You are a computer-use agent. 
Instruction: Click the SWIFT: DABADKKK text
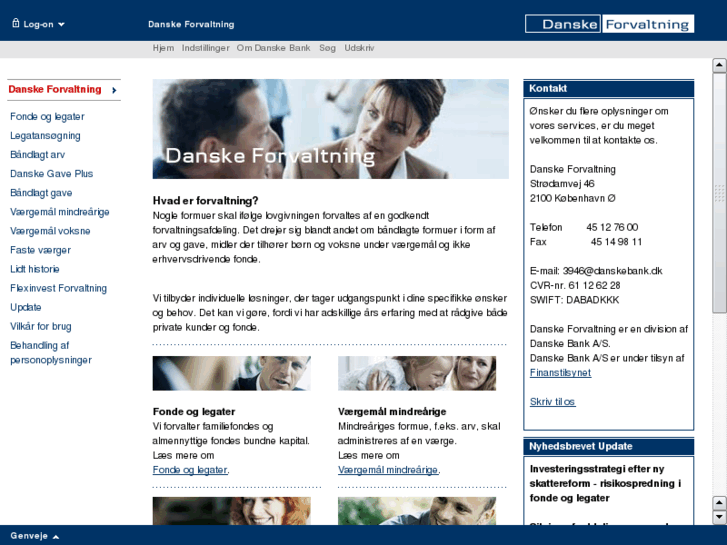tap(574, 300)
